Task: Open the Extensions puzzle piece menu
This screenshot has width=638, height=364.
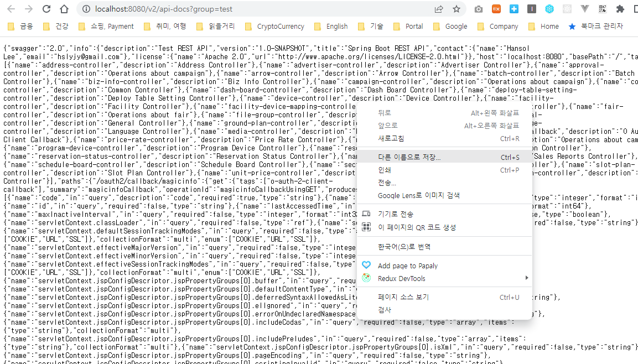Action: pyautogui.click(x=620, y=9)
